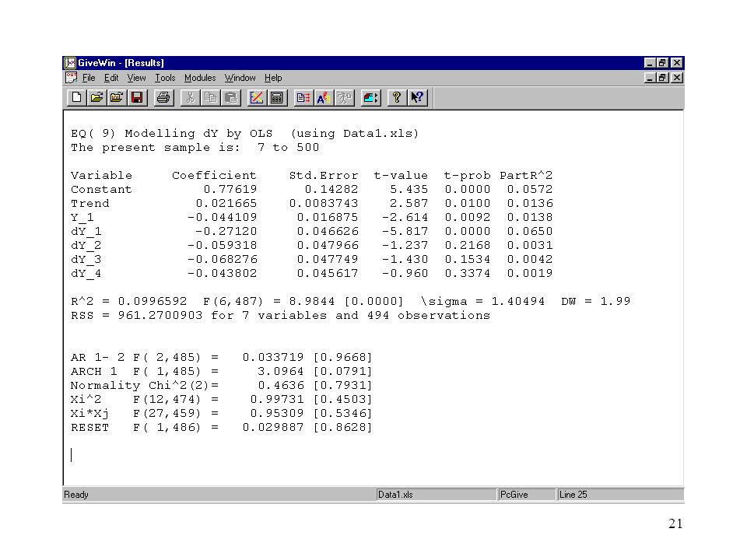
Task: Click the DW = 1.99 statistic
Action: coord(595,302)
